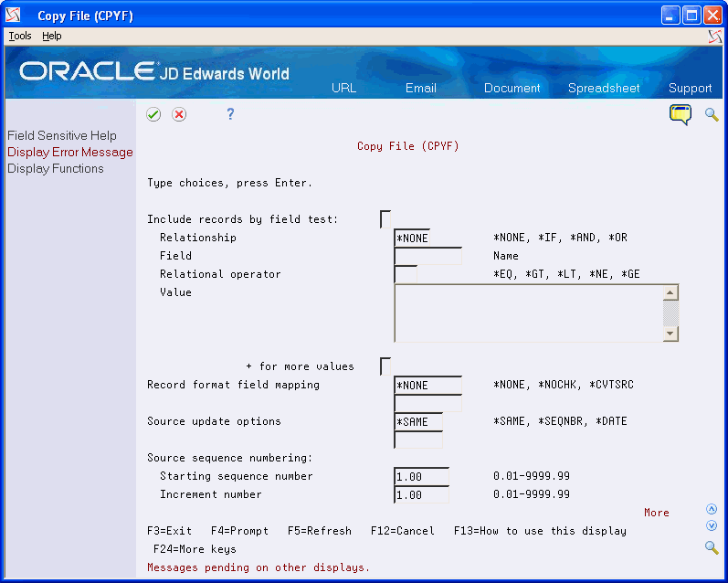Click the Value box scroll up arrow
Screen dimensions: 728x583
pyautogui.click(x=670, y=292)
